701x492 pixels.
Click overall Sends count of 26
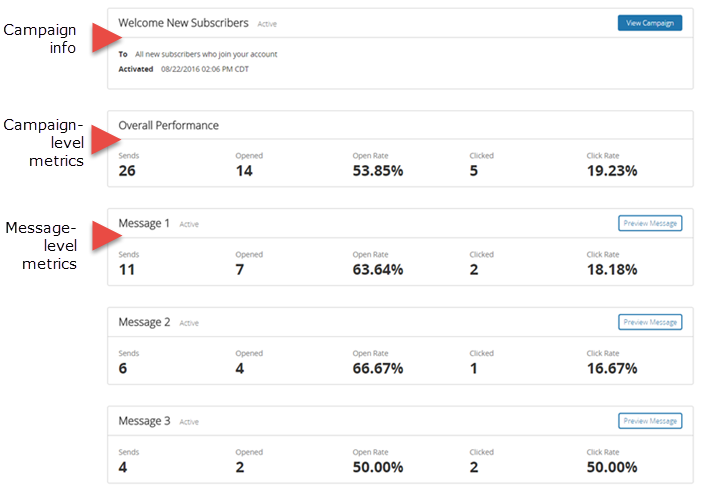click(x=127, y=171)
